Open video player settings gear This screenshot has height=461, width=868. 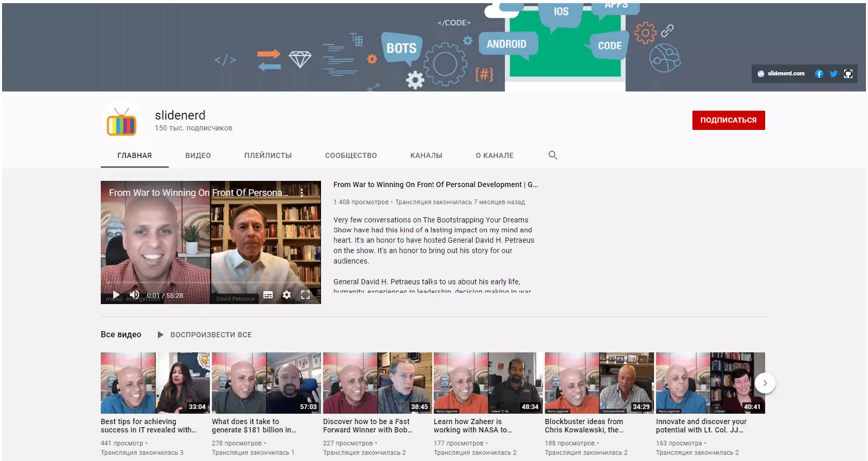coord(287,295)
